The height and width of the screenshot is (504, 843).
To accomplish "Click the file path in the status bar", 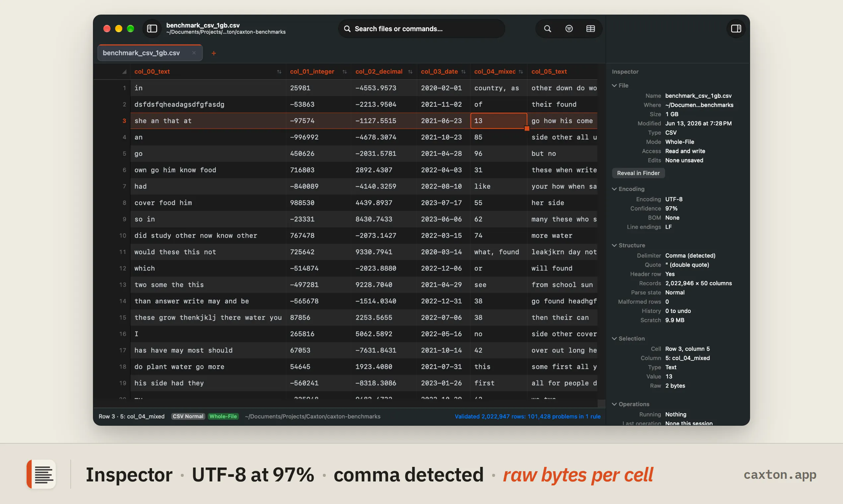I will click(312, 416).
